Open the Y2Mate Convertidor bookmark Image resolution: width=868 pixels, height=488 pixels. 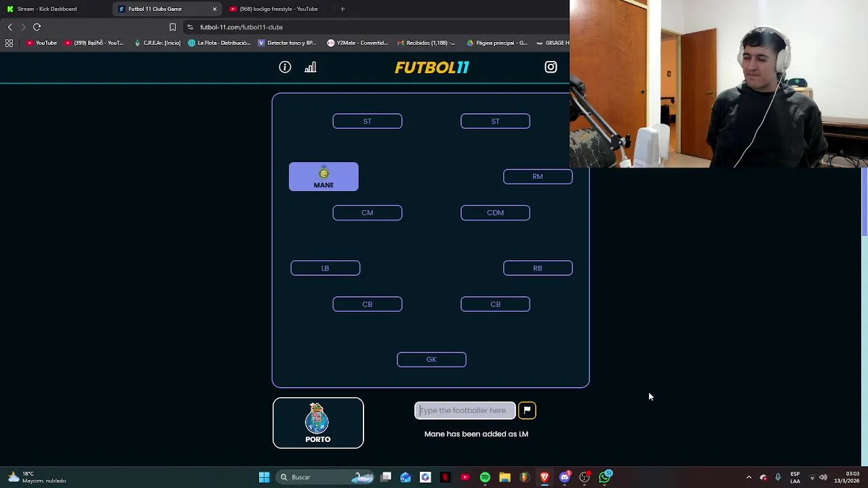point(357,43)
